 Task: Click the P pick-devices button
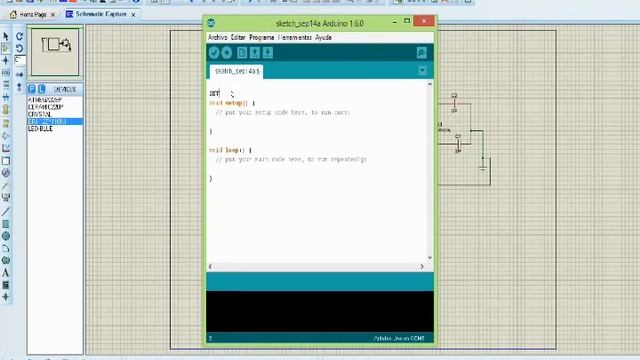click(32, 89)
